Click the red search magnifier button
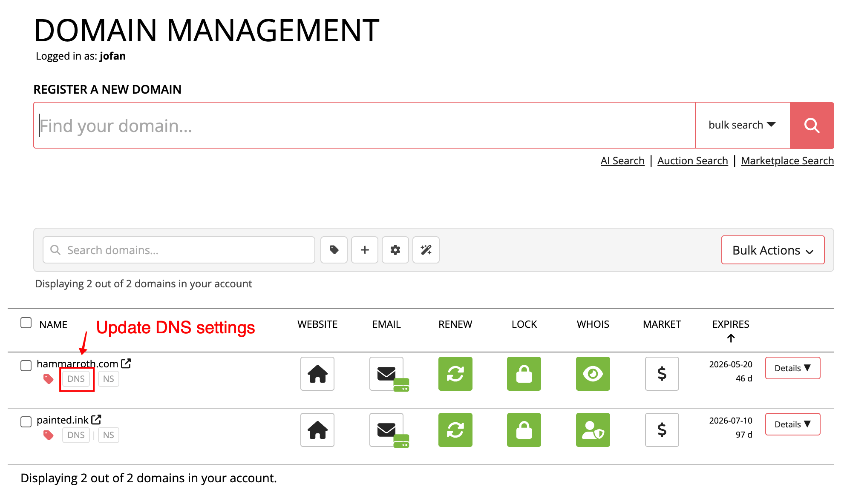The image size is (847, 504). click(x=811, y=126)
